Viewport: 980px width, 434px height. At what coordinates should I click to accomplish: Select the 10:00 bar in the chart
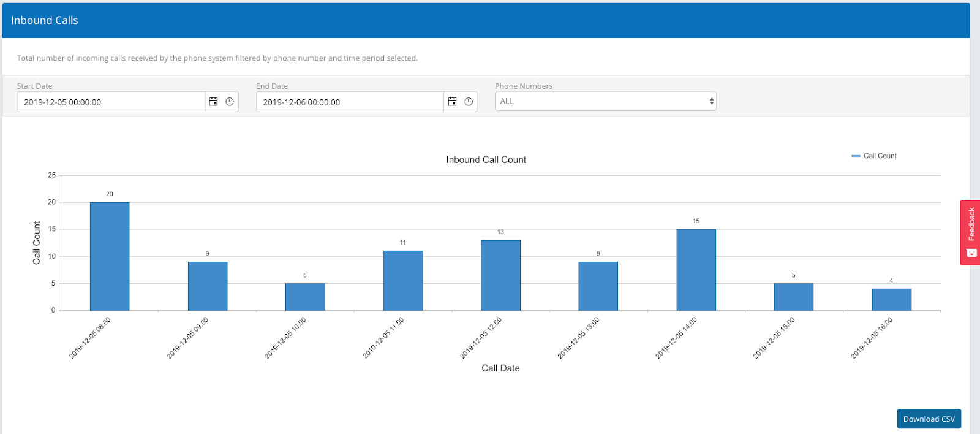pyautogui.click(x=305, y=297)
